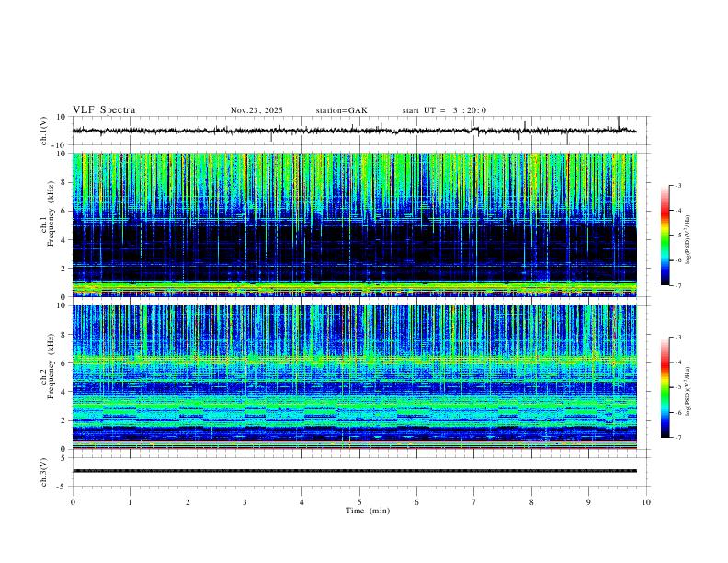Click the ch.2 colorbar "log(PSD)(V²/Hz)" label
This screenshot has width=728, height=563.
pos(688,391)
